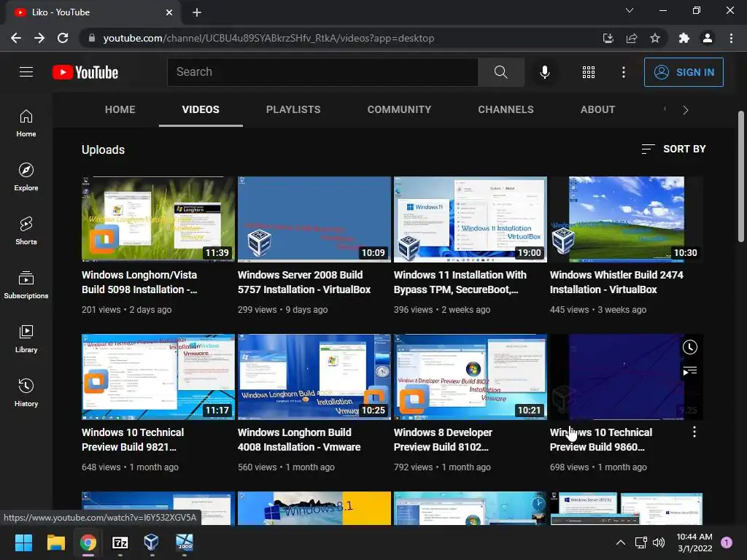Open the About tab
The width and height of the screenshot is (747, 560).
coord(597,109)
